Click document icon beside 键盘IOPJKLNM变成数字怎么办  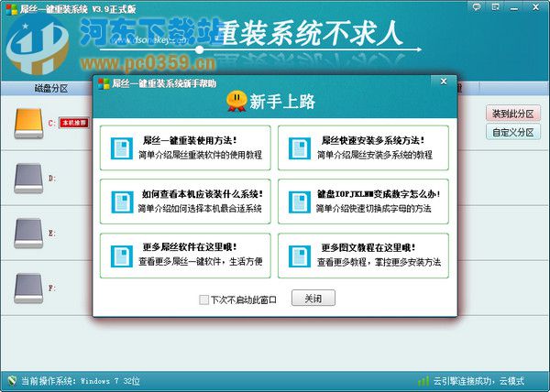300,202
